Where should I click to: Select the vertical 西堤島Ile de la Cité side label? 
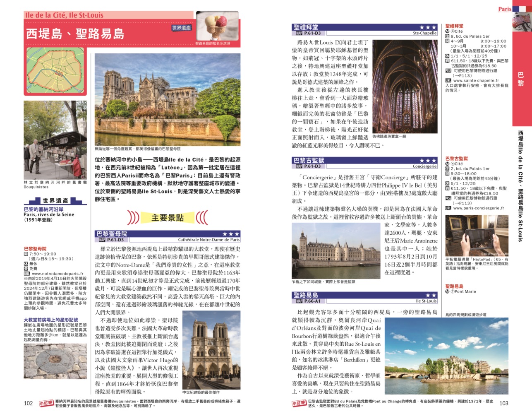point(521,186)
